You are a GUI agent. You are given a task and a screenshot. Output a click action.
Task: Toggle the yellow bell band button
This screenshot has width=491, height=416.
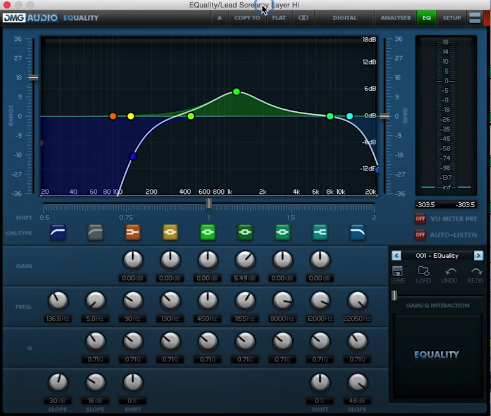pyautogui.click(x=170, y=232)
